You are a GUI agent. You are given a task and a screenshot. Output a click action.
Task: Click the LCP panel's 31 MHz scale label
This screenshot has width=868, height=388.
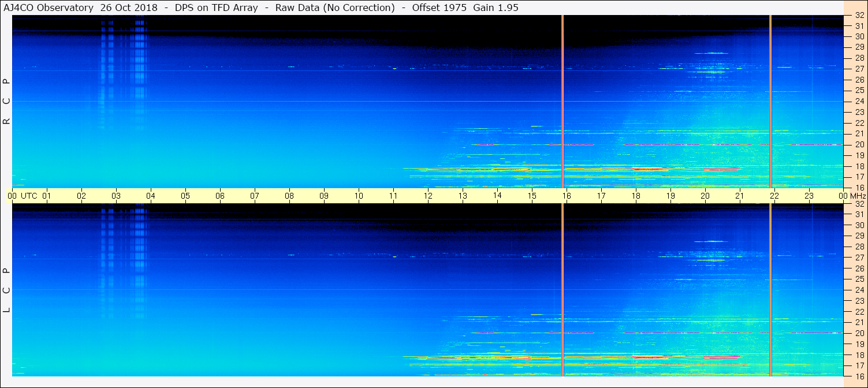coord(859,214)
